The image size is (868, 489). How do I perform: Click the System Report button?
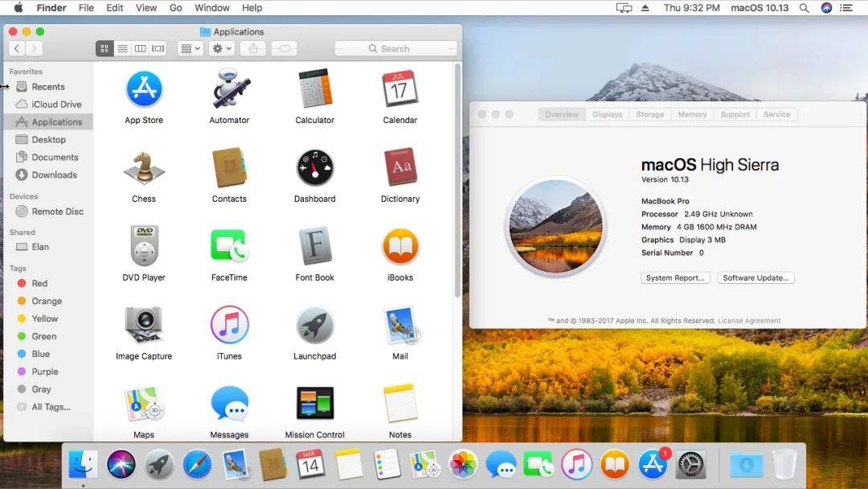point(675,277)
